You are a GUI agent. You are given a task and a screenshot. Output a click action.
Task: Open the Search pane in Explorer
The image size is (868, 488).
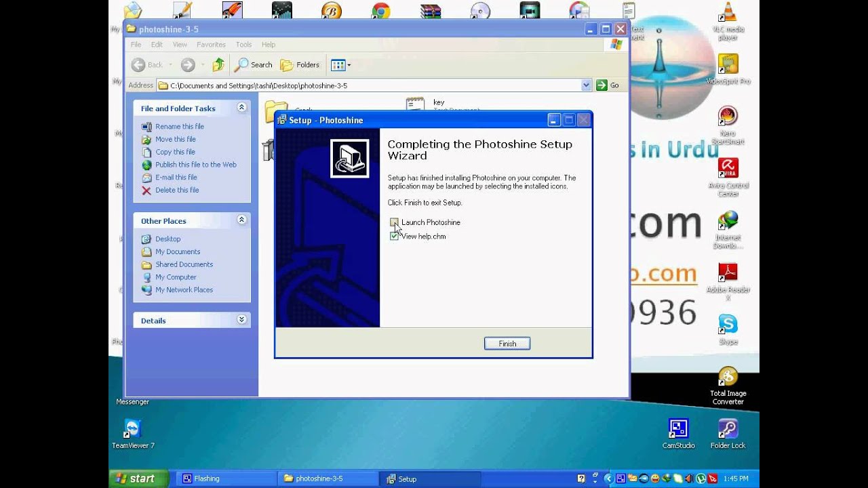254,65
